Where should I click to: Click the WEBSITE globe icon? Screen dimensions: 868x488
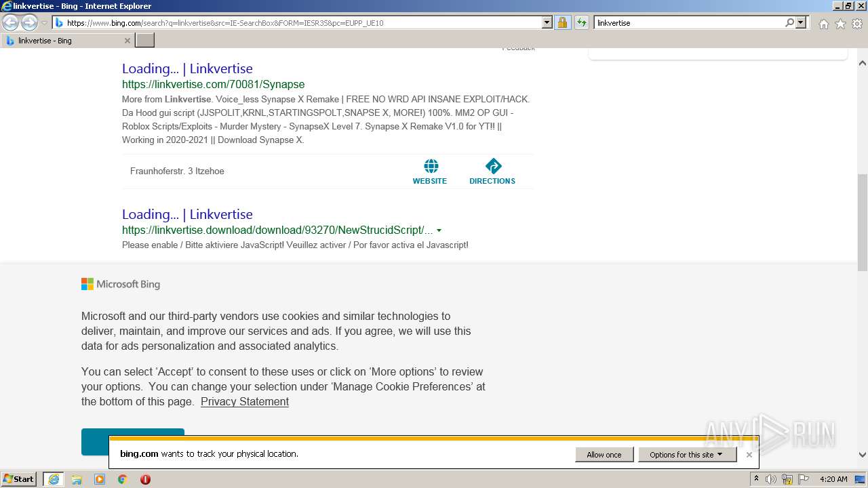point(430,165)
